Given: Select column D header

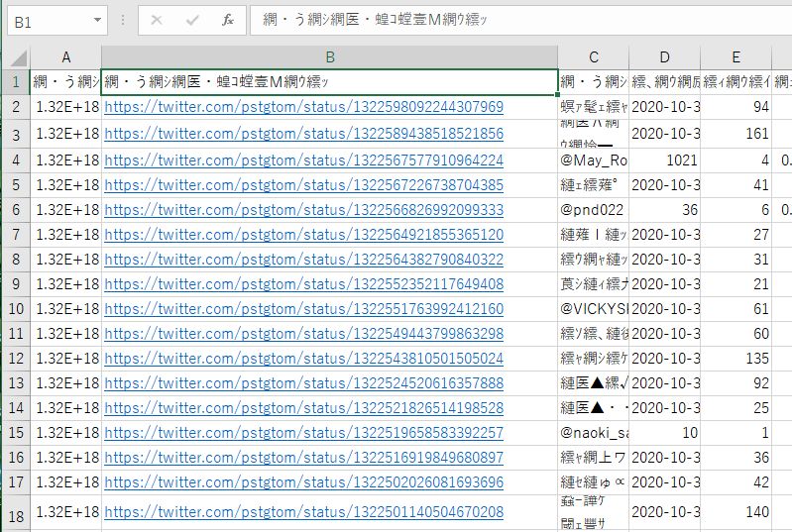Looking at the screenshot, I should [x=665, y=57].
